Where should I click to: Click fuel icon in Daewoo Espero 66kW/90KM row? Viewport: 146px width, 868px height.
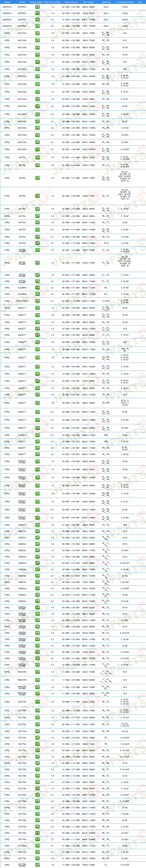coord(37,7)
